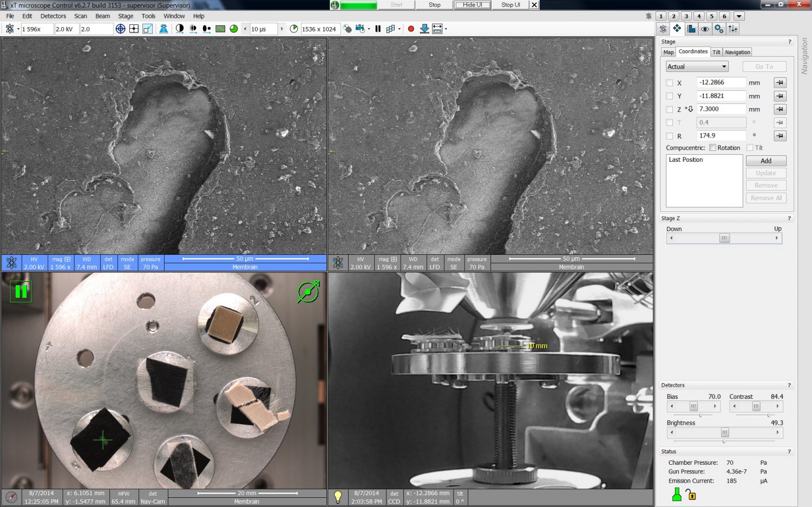812x507 pixels.
Task: Click the green stage rotation icon in Nav-Cam
Action: [308, 292]
